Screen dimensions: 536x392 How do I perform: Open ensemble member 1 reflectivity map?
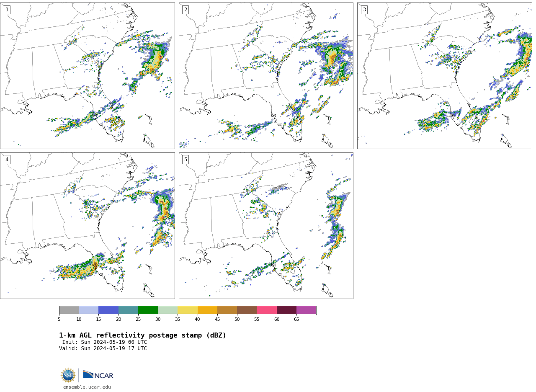coord(87,76)
